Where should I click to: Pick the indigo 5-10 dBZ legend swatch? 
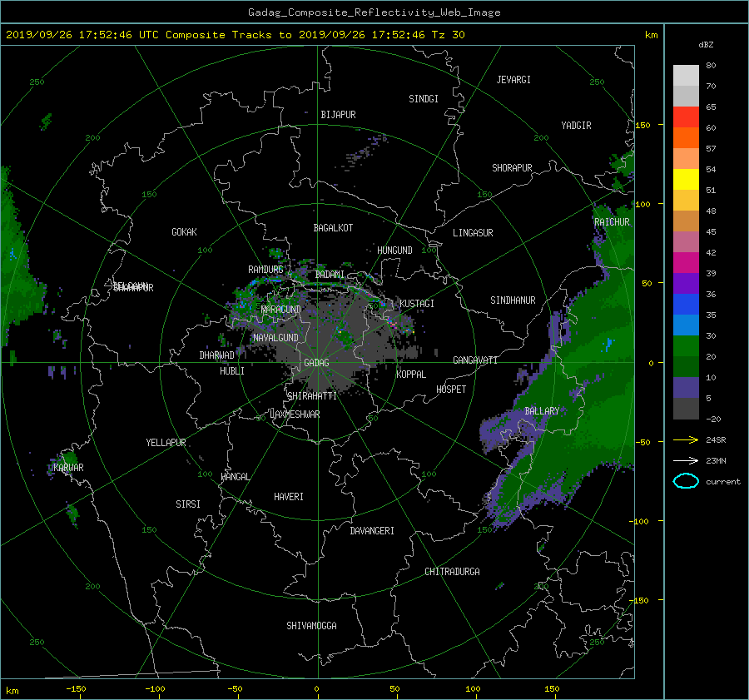[686, 387]
